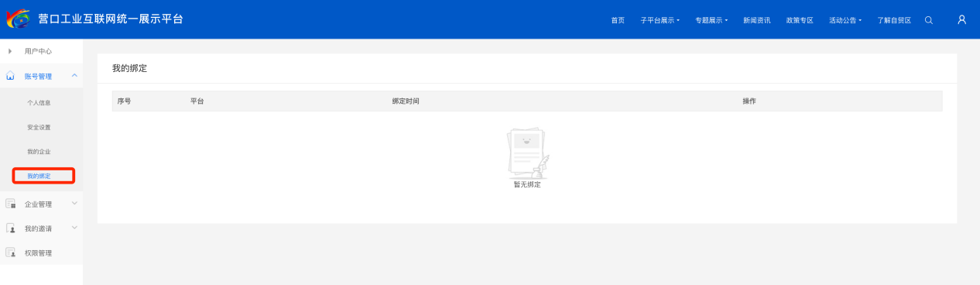This screenshot has width=980, height=285.
Task: Open 安全设置 in the sidebar
Action: 39,127
